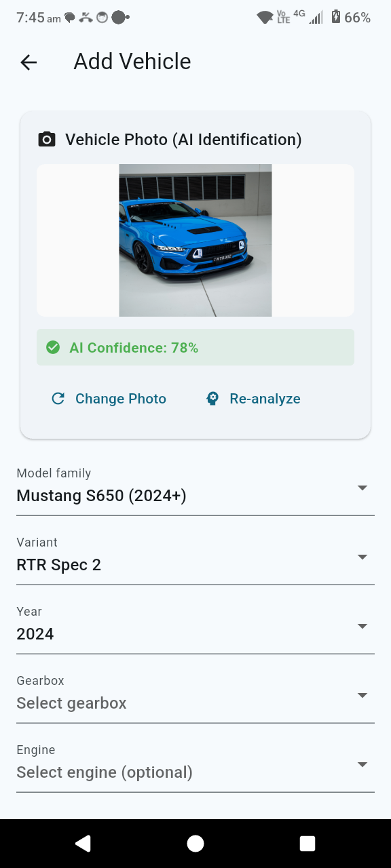The width and height of the screenshot is (391, 868).
Task: Tap the recent apps square button
Action: pos(307,843)
